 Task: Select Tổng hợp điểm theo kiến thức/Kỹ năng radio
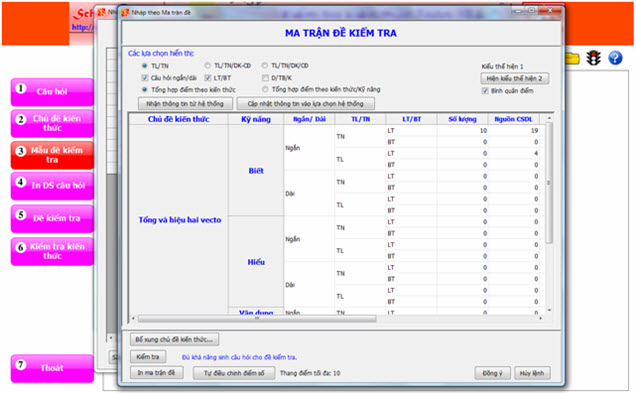click(265, 89)
